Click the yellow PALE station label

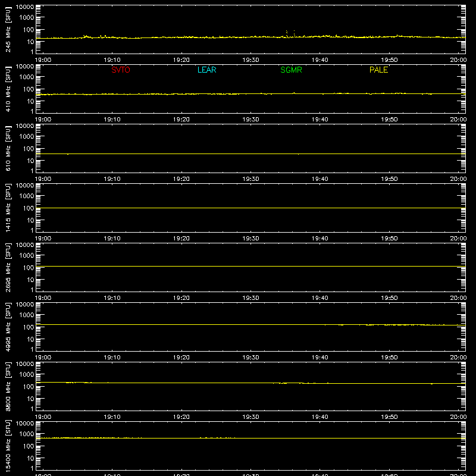[378, 70]
